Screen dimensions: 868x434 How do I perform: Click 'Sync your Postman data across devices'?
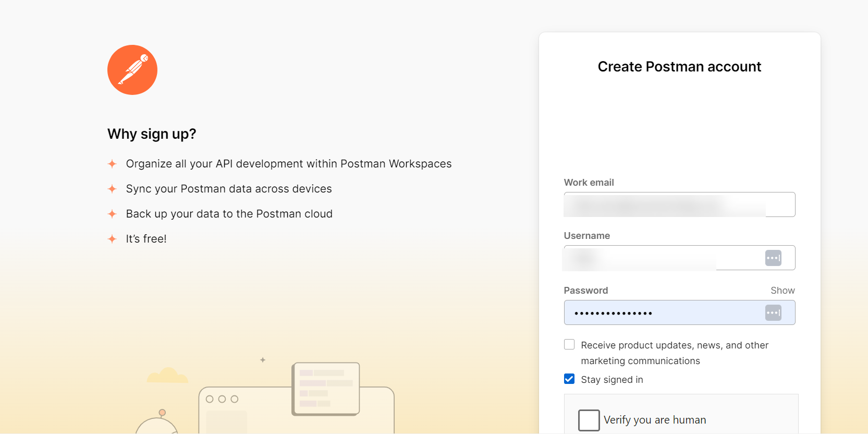click(229, 189)
